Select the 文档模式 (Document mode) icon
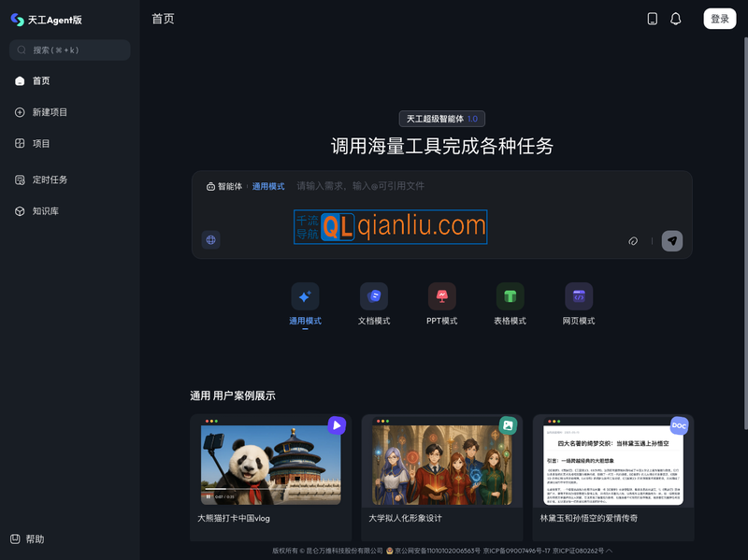 (x=374, y=297)
